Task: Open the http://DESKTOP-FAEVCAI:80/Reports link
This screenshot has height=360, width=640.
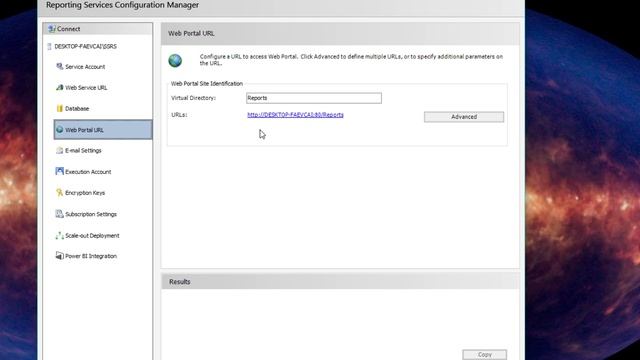Action: [295, 115]
